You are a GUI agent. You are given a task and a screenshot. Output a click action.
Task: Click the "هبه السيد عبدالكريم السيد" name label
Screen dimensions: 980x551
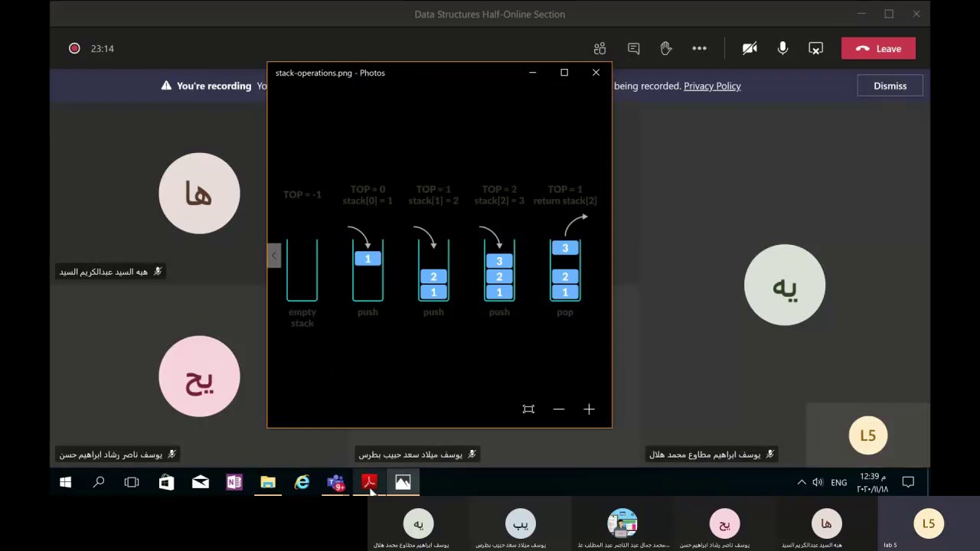tap(103, 272)
